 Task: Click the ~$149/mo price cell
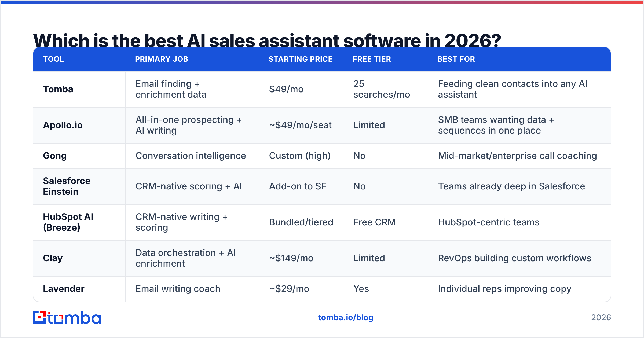point(301,258)
